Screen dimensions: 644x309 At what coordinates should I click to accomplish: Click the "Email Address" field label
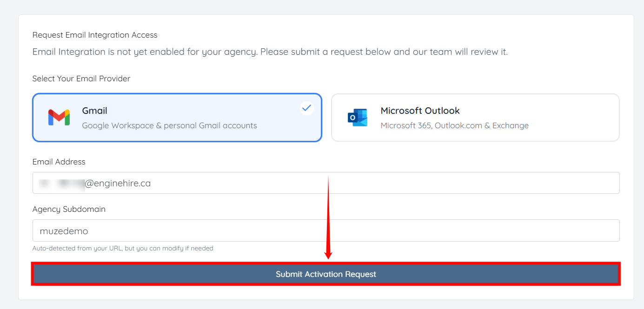click(59, 162)
